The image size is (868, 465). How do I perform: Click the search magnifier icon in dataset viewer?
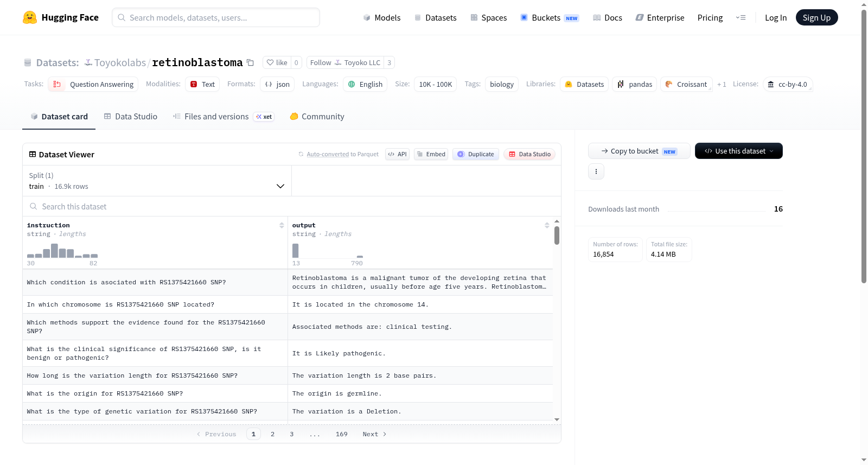34,206
